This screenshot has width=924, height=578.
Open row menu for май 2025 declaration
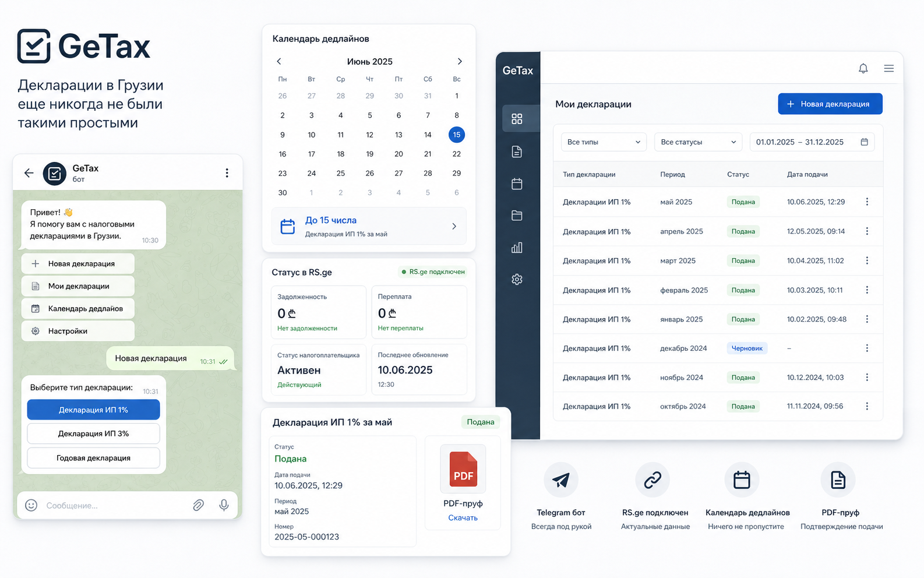point(867,202)
